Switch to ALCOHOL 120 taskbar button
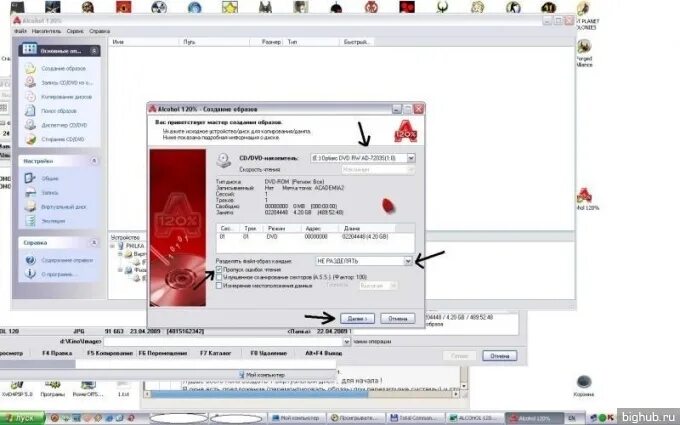This screenshot has height=425, width=680. [475, 418]
